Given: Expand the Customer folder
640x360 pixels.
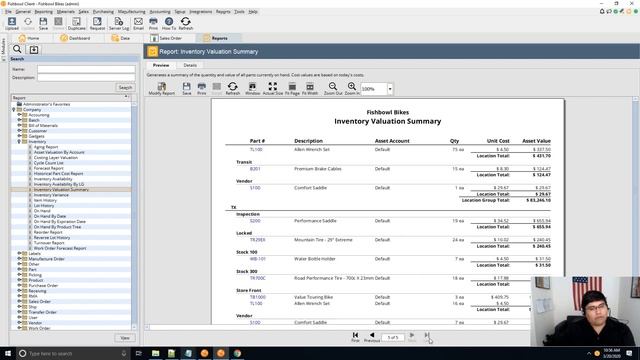Looking at the screenshot, I should click(19, 131).
